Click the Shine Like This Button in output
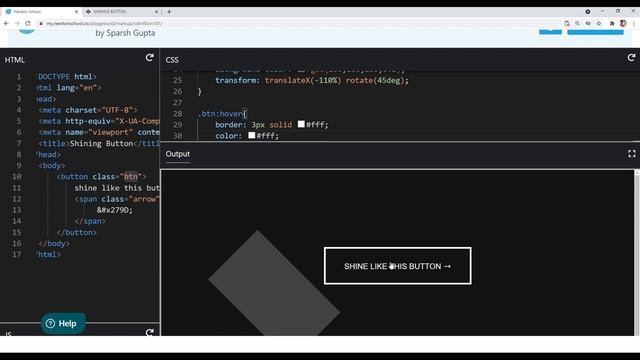Image resolution: width=640 pixels, height=360 pixels. tap(398, 266)
